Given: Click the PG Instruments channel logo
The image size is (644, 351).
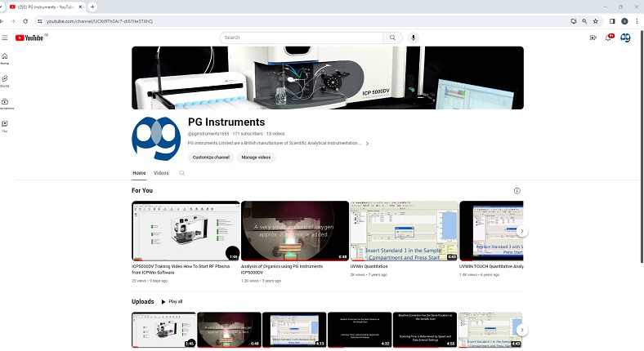Looking at the screenshot, I should (156, 139).
